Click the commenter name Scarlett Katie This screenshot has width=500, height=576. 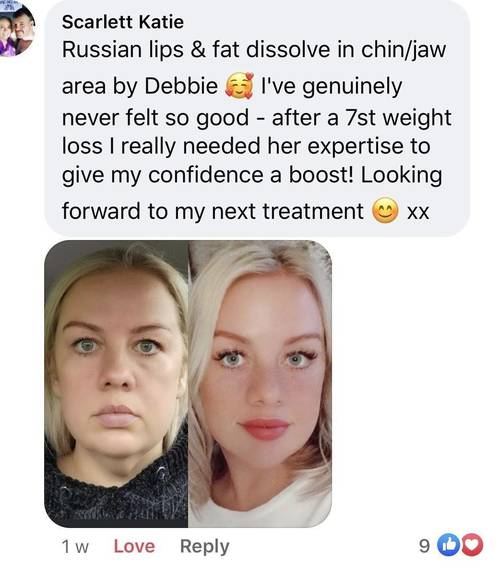[123, 22]
